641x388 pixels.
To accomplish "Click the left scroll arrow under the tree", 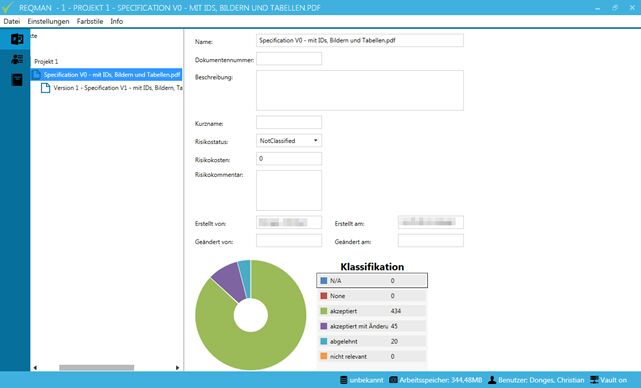I will [35, 368].
